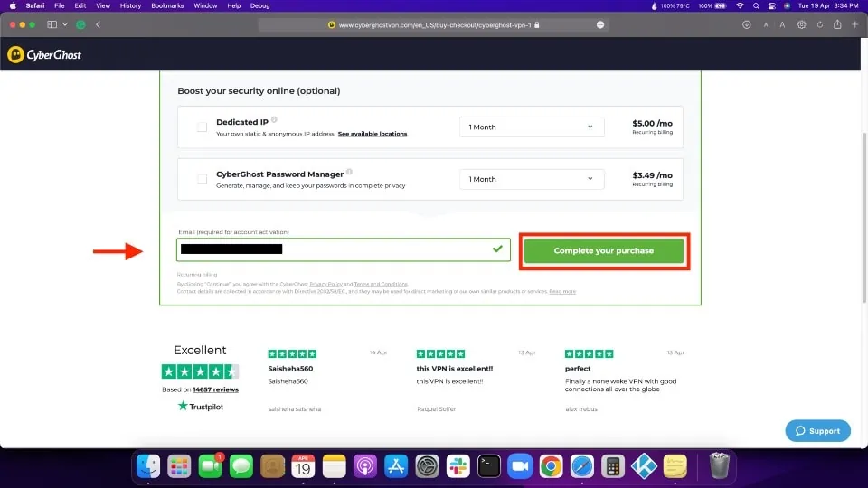Screen dimensions: 868x488
Task: Open Terminal from the Dock
Action: 489,466
